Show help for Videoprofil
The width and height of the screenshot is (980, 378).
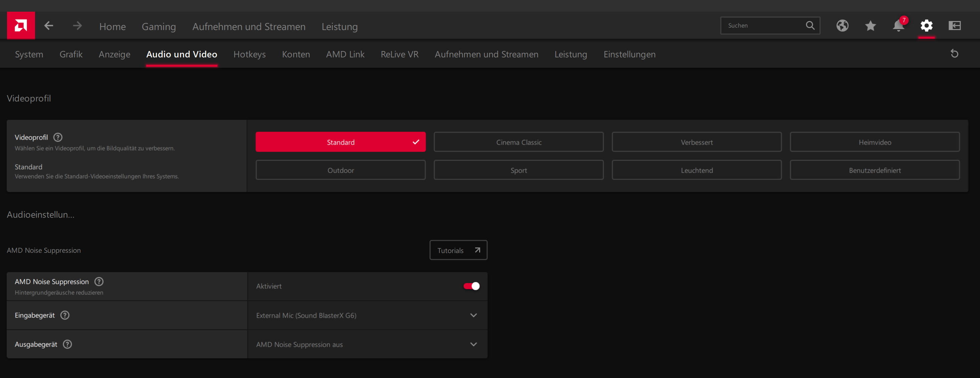tap(58, 137)
